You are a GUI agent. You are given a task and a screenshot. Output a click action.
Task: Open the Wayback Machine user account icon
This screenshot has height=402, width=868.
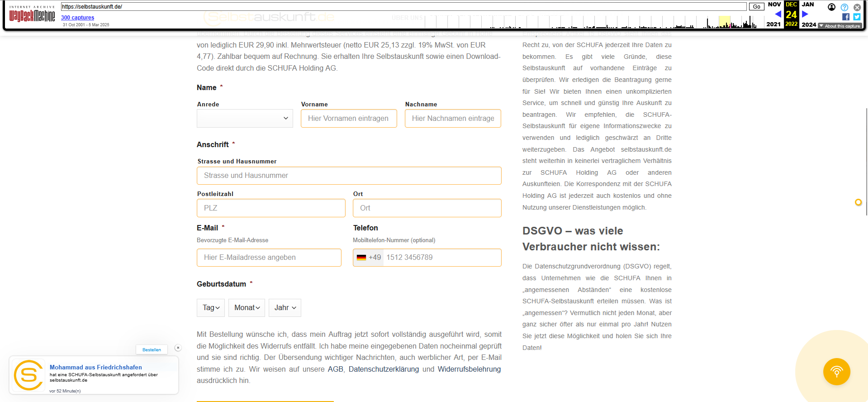pyautogui.click(x=831, y=7)
